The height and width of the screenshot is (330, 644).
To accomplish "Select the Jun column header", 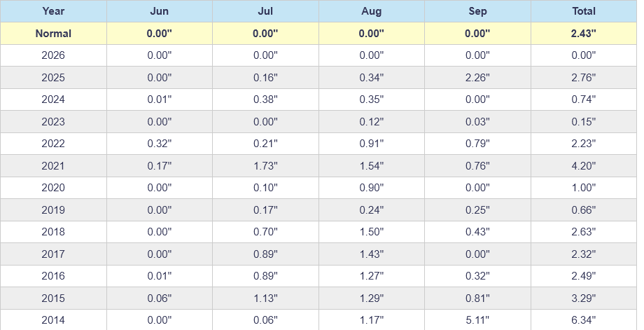I will point(160,11).
